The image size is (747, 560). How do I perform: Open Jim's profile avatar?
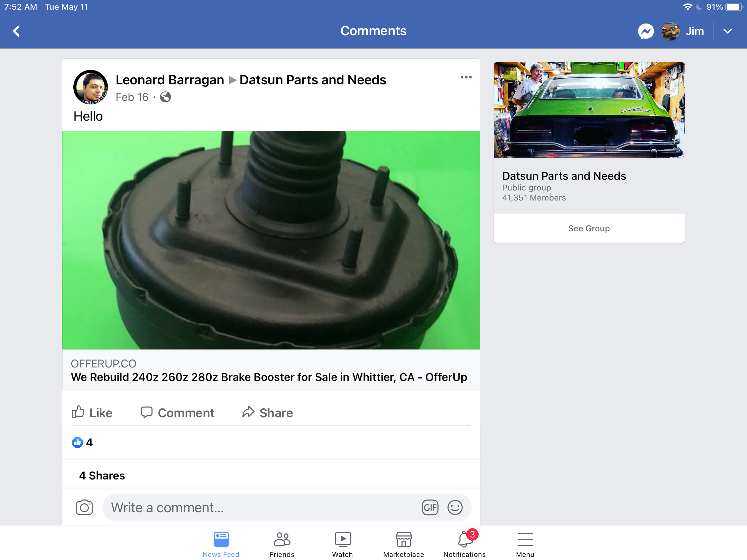point(670,31)
